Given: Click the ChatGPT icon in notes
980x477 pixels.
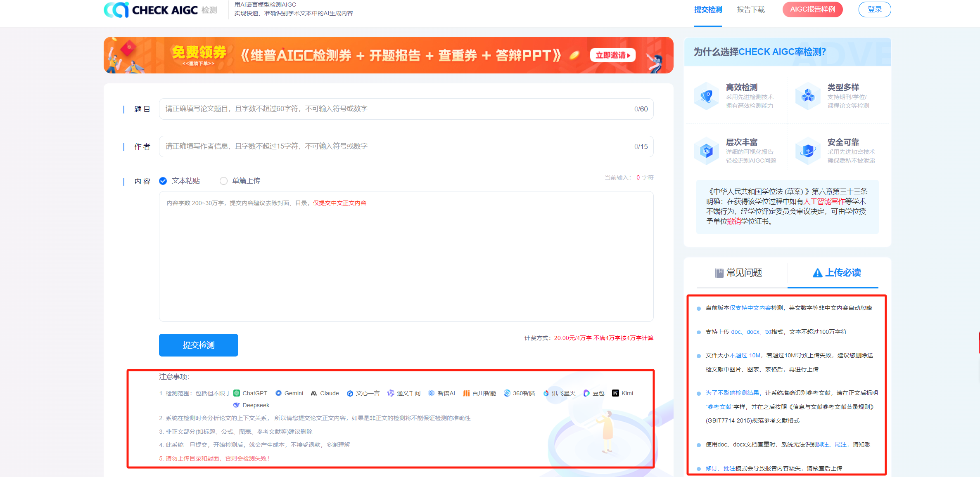Looking at the screenshot, I should pyautogui.click(x=237, y=393).
